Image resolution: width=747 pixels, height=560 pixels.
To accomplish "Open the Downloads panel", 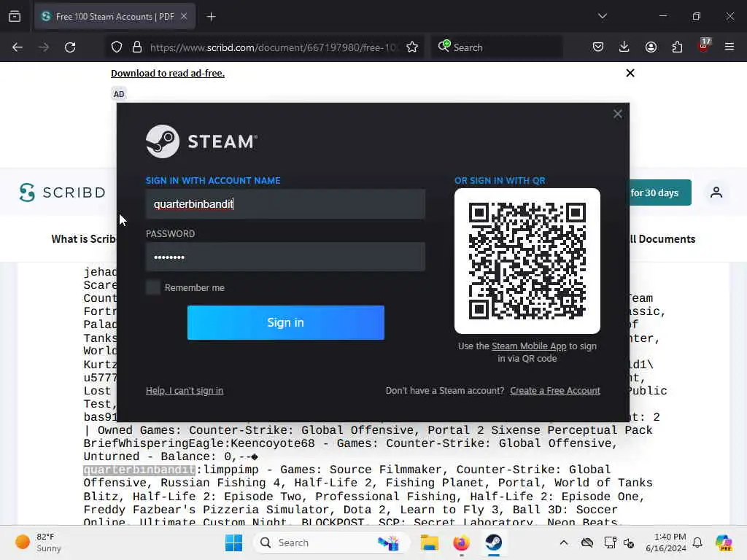I will 624,47.
